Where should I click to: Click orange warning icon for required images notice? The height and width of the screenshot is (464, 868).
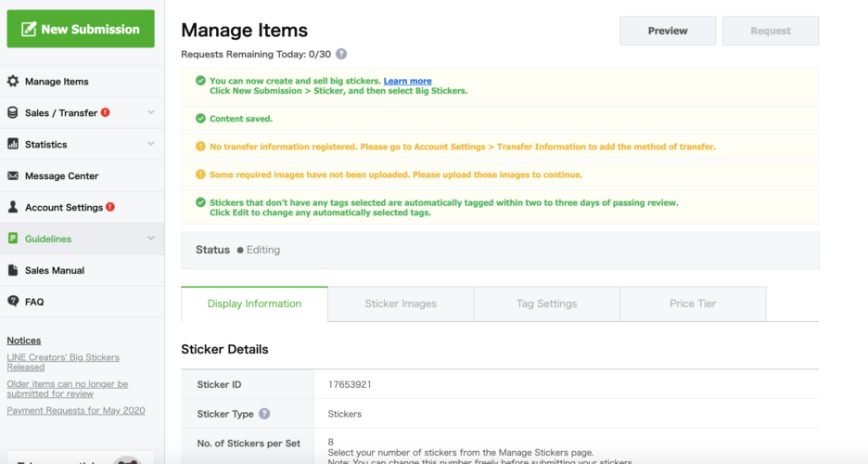pyautogui.click(x=200, y=174)
